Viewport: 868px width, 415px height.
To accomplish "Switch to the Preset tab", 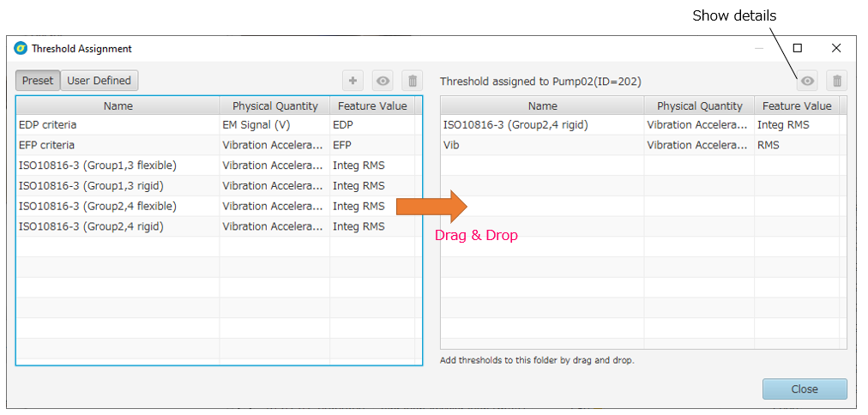I will pyautogui.click(x=38, y=81).
